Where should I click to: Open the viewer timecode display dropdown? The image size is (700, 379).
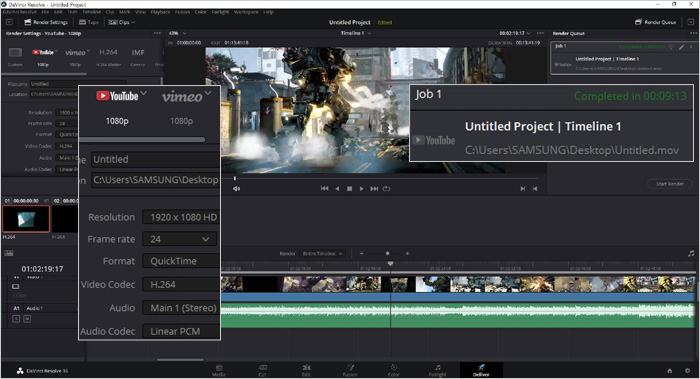pos(515,33)
